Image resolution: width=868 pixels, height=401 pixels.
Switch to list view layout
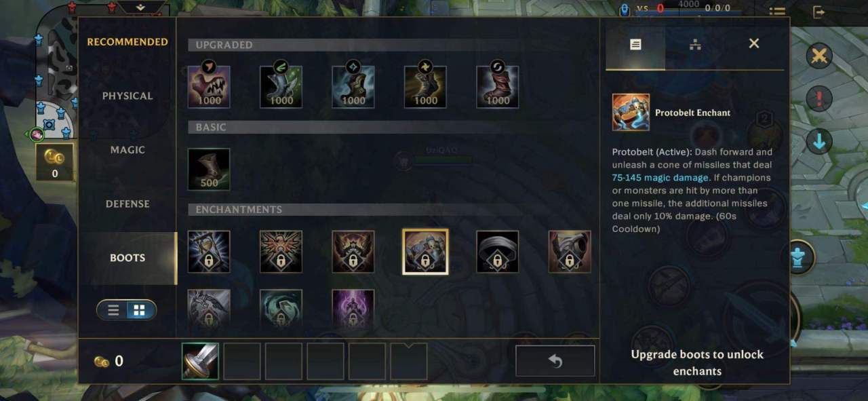pyautogui.click(x=114, y=310)
